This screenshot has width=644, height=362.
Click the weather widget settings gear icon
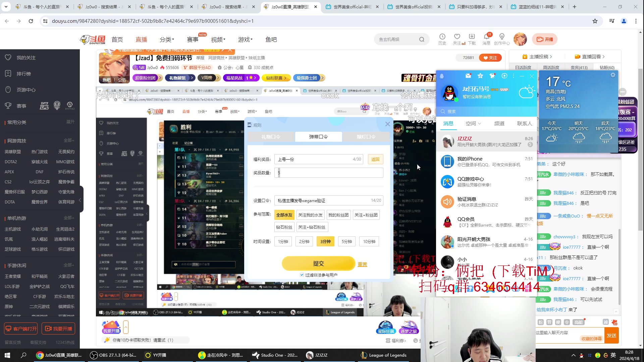[x=613, y=75]
